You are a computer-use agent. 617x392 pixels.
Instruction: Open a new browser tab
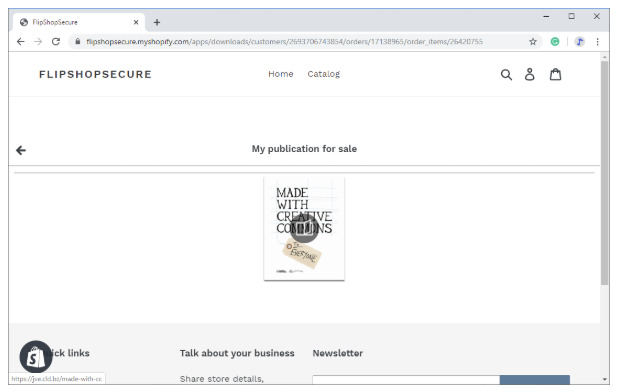click(157, 22)
